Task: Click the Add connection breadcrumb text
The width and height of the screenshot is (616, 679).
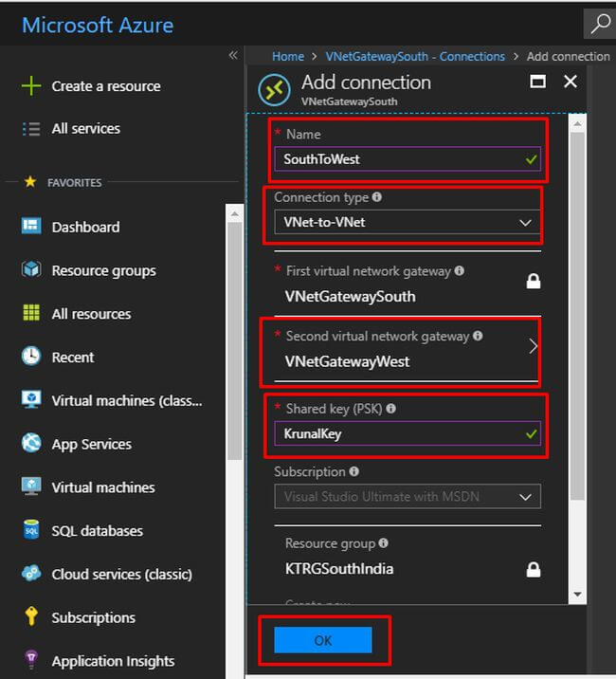Action: pos(568,56)
